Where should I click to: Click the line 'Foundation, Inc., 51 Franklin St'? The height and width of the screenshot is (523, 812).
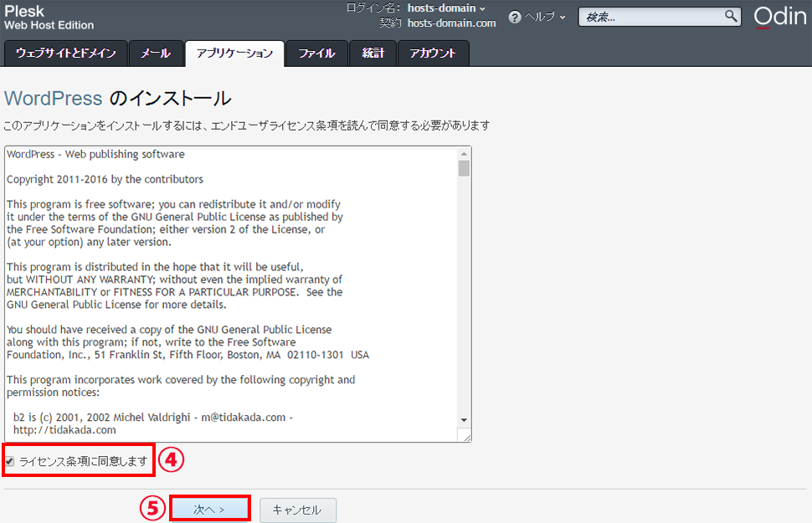click(86, 356)
